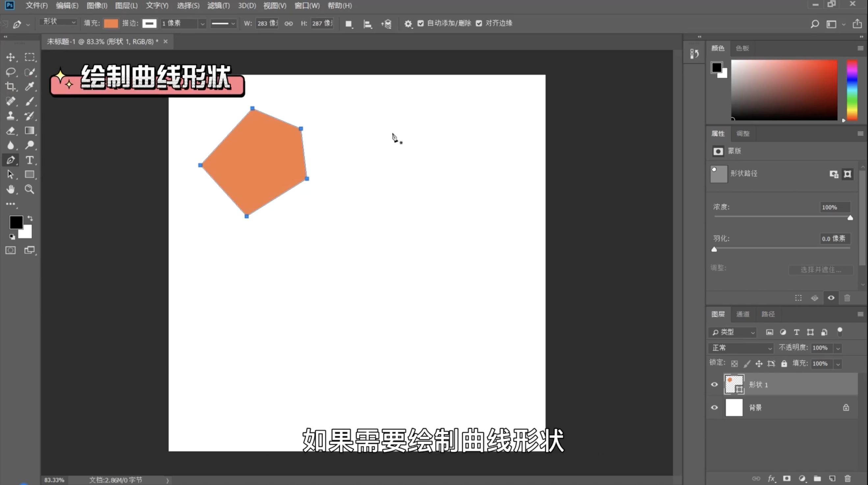This screenshot has width=868, height=485.
Task: Switch to the 色板 tab
Action: [x=742, y=48]
